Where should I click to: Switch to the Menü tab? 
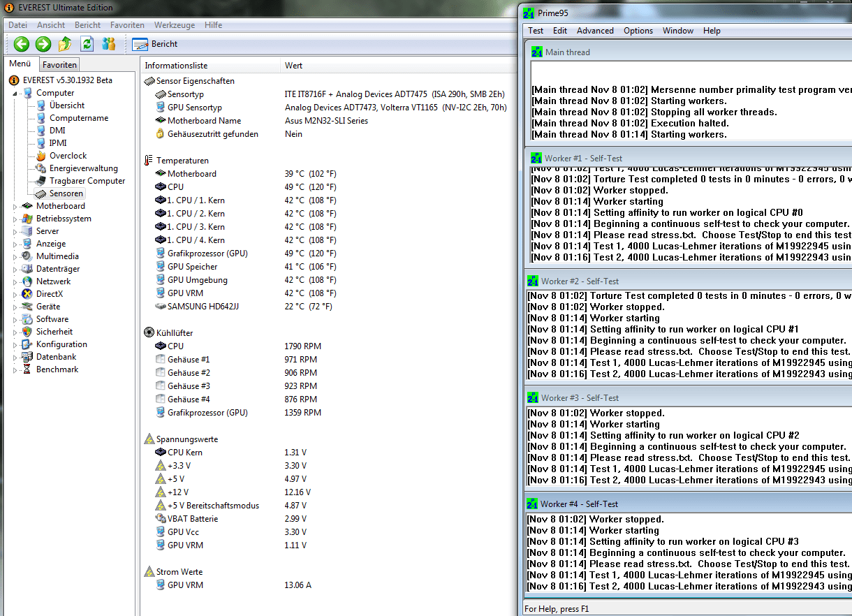click(20, 64)
